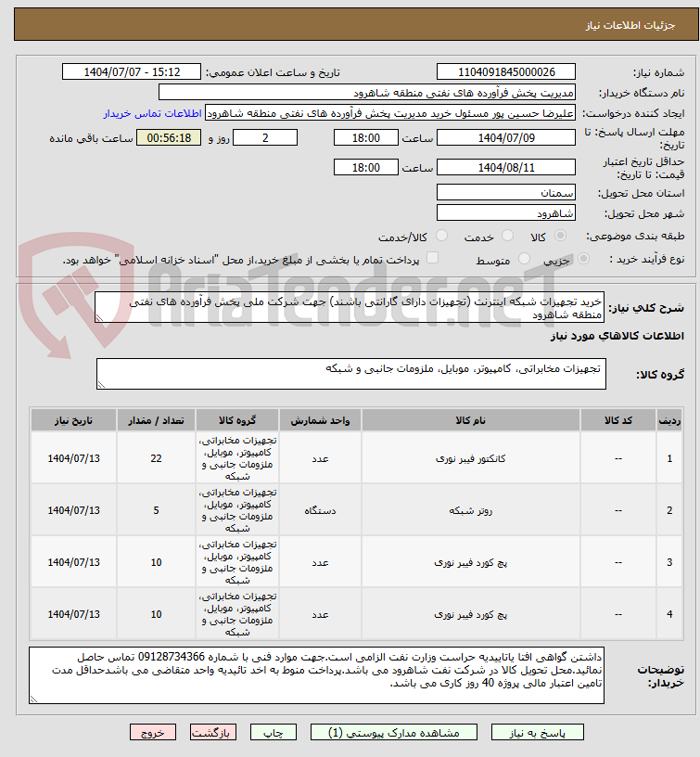The height and width of the screenshot is (757, 700).
Task: Click the quantity 22 cell
Action: coord(156,458)
